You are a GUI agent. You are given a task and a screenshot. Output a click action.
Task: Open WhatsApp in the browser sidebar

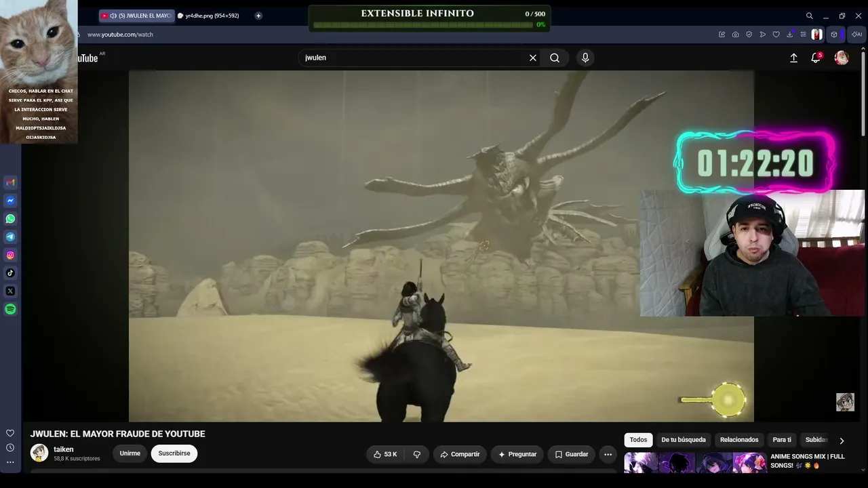[10, 219]
